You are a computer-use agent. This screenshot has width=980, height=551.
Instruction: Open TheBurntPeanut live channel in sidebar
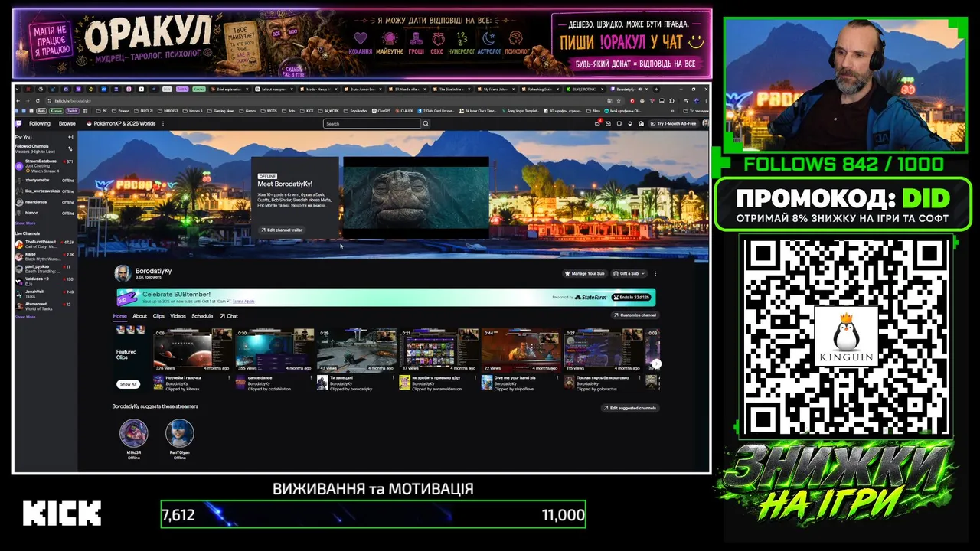coord(44,244)
